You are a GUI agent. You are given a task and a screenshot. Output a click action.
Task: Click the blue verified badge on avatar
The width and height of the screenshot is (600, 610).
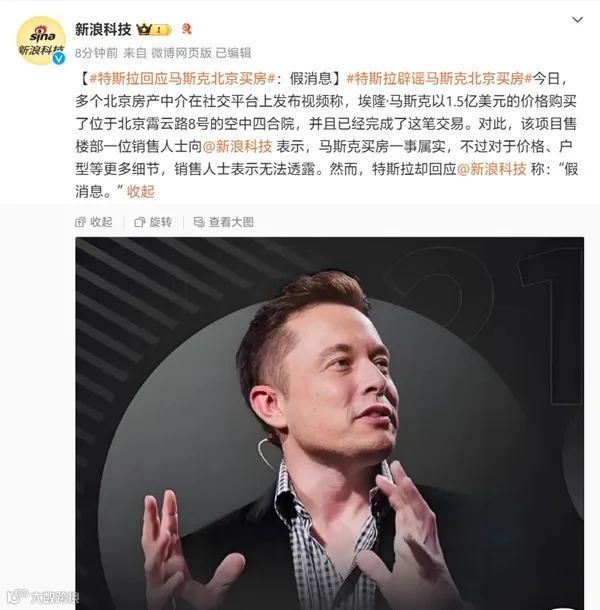(x=59, y=58)
